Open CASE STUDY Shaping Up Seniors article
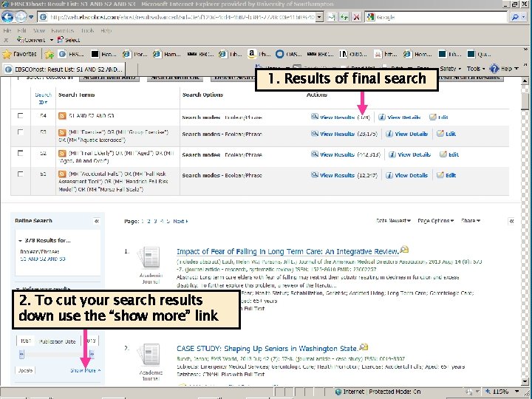The width and height of the screenshot is (532, 399). (267, 349)
